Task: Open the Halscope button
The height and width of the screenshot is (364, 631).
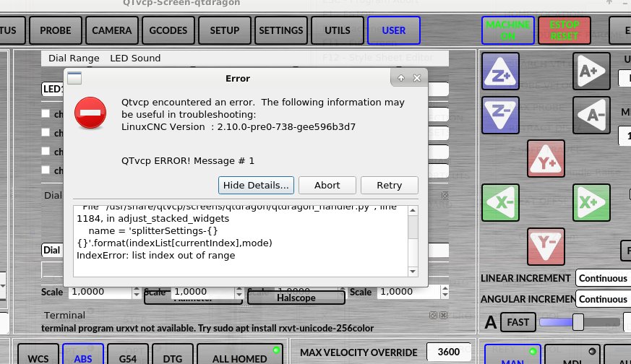Action: pyautogui.click(x=296, y=298)
